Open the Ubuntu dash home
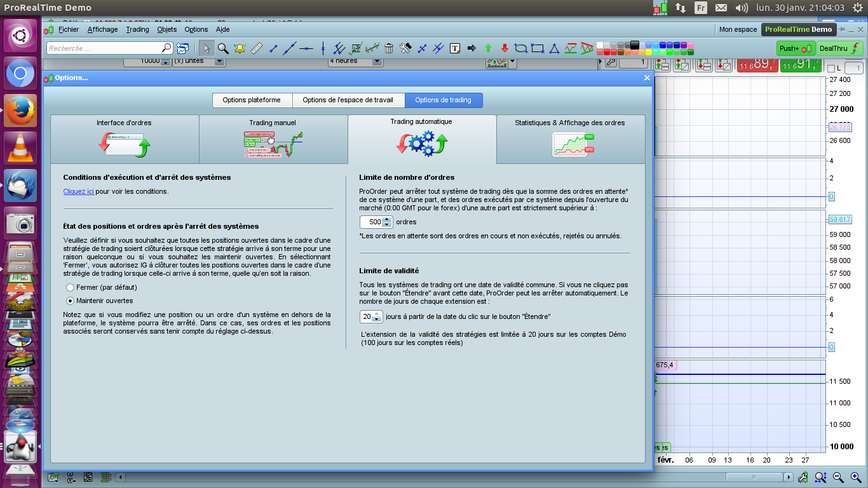 pos(20,36)
